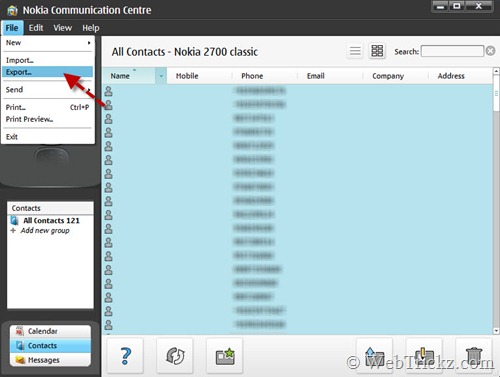Click the new contact star icon button
The width and height of the screenshot is (500, 377).
click(x=225, y=355)
